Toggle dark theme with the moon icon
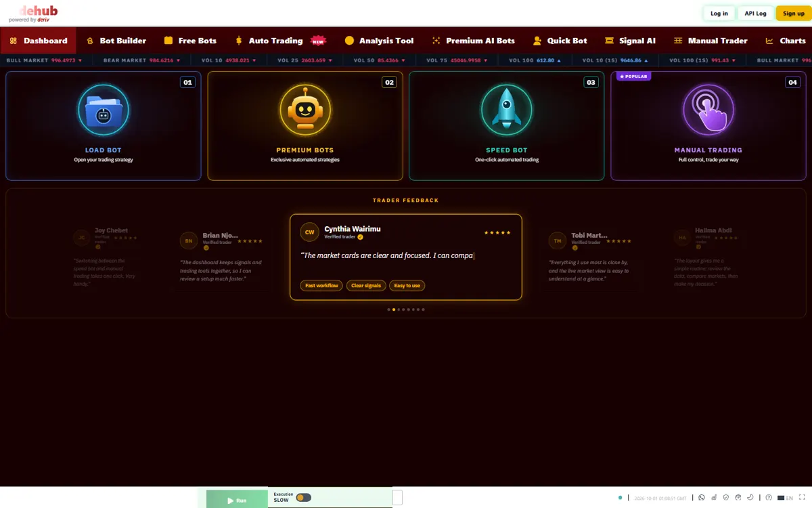812x508 pixels. click(750, 498)
